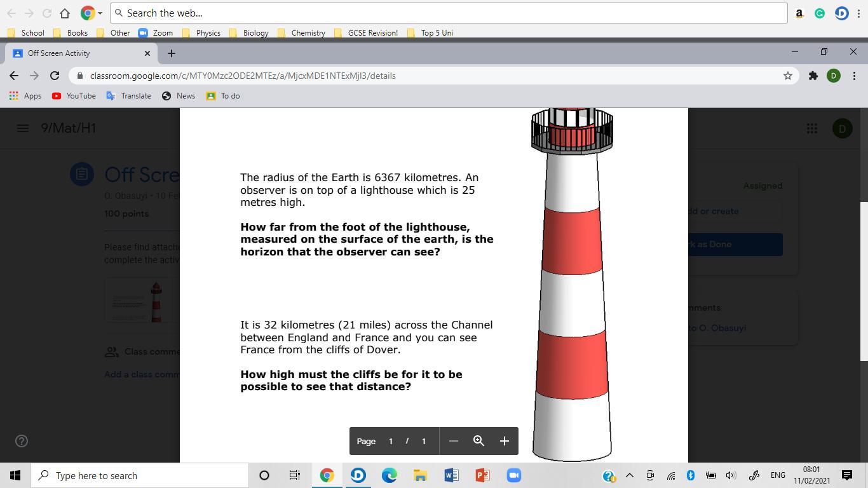Open the Classroom main menu hamburger
This screenshot has width=868, height=488.
(22, 128)
